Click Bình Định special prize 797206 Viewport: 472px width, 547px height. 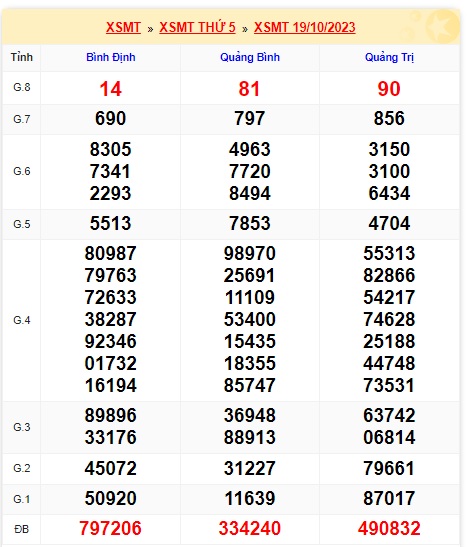coord(110,528)
